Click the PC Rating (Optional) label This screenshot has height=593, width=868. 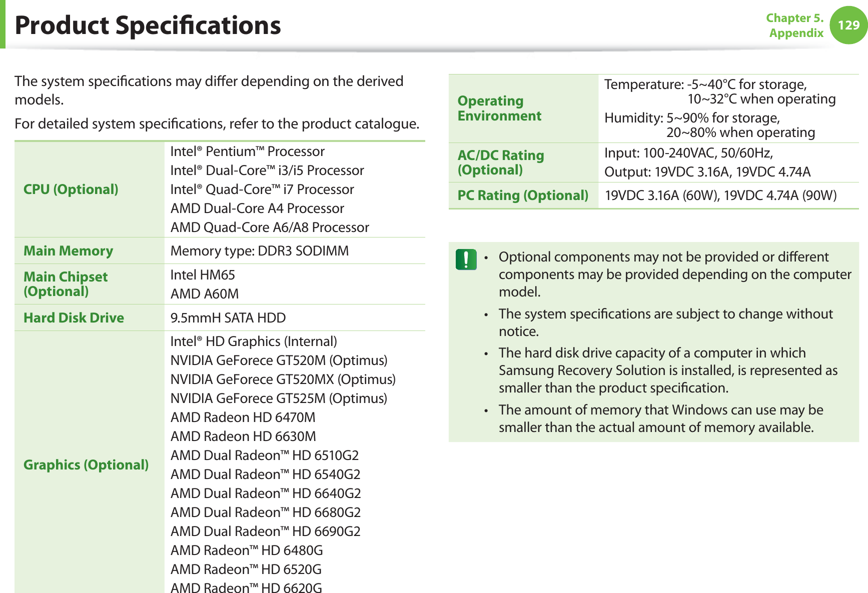pos(522,195)
